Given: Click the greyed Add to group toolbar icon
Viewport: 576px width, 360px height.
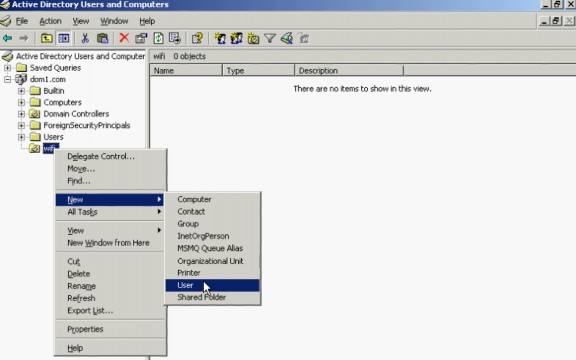Looking at the screenshot, I should pos(304,38).
